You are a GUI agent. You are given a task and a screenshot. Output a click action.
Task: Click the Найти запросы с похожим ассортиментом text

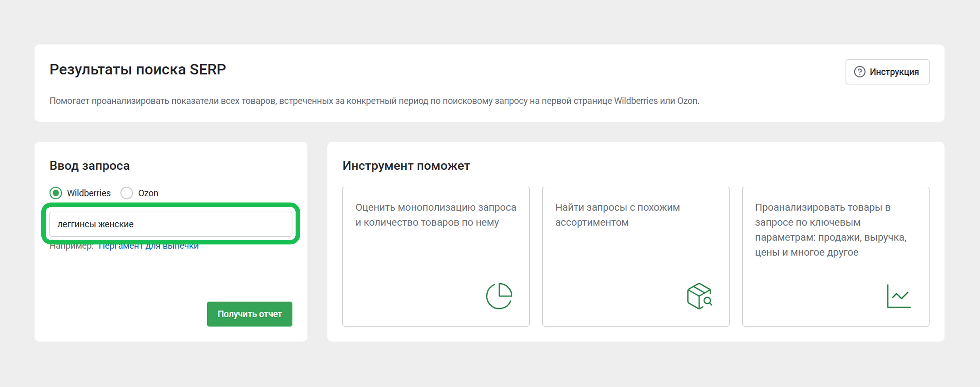pyautogui.click(x=618, y=215)
